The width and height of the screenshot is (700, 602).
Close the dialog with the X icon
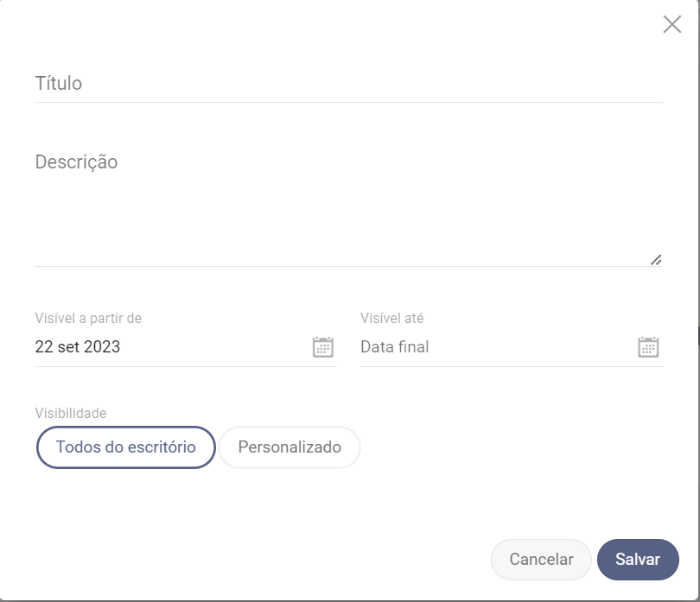(671, 24)
